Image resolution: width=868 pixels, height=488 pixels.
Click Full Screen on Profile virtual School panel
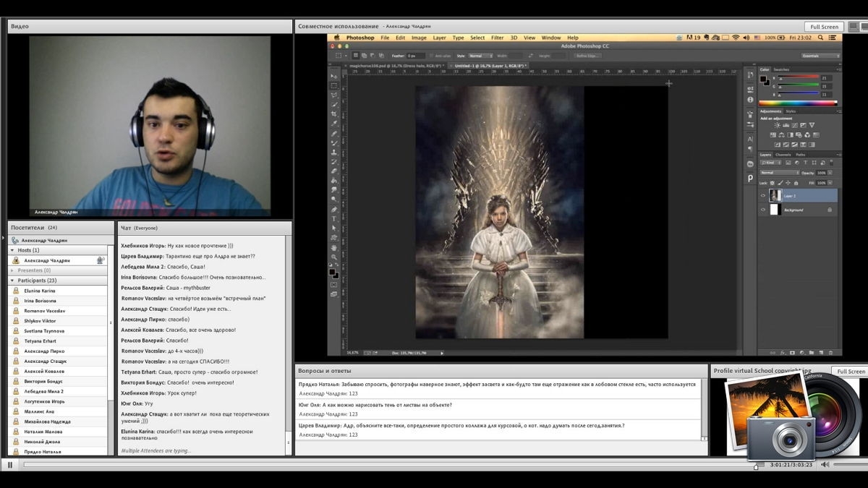851,372
